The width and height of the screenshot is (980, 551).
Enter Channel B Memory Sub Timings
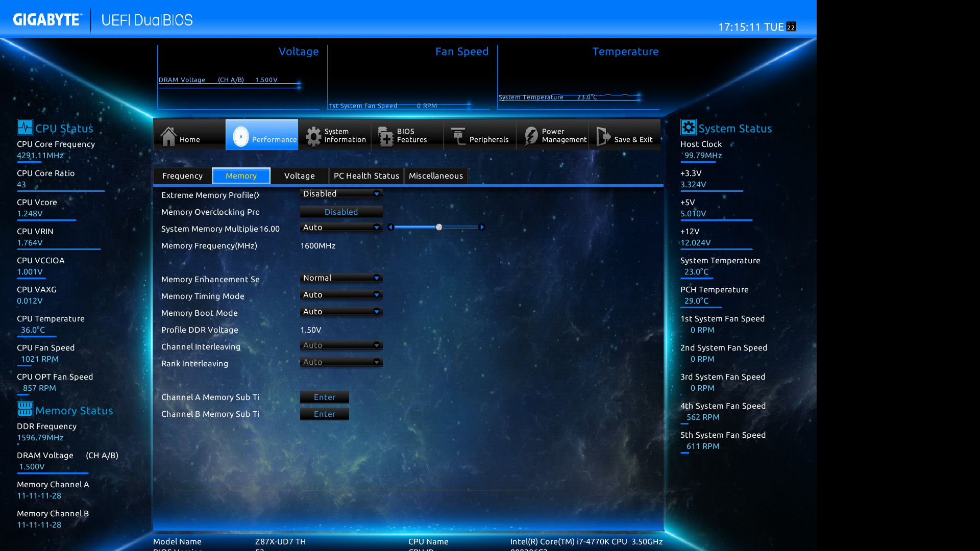coord(325,414)
